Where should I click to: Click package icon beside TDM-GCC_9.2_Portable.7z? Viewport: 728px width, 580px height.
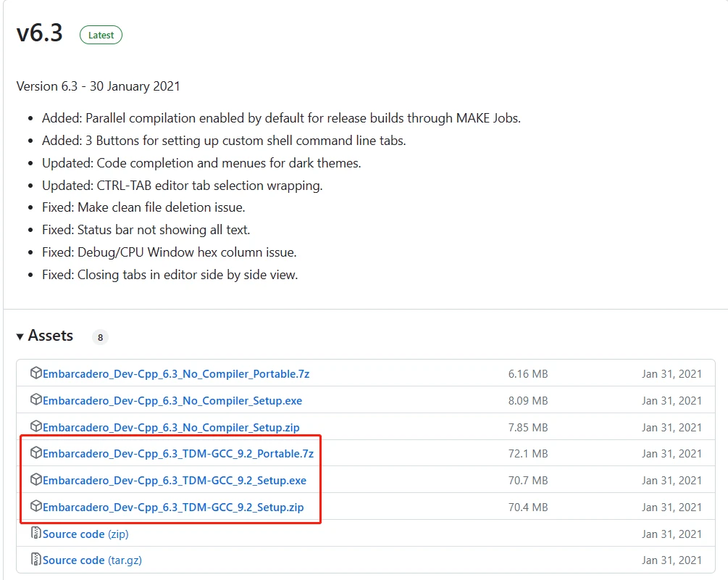35,452
